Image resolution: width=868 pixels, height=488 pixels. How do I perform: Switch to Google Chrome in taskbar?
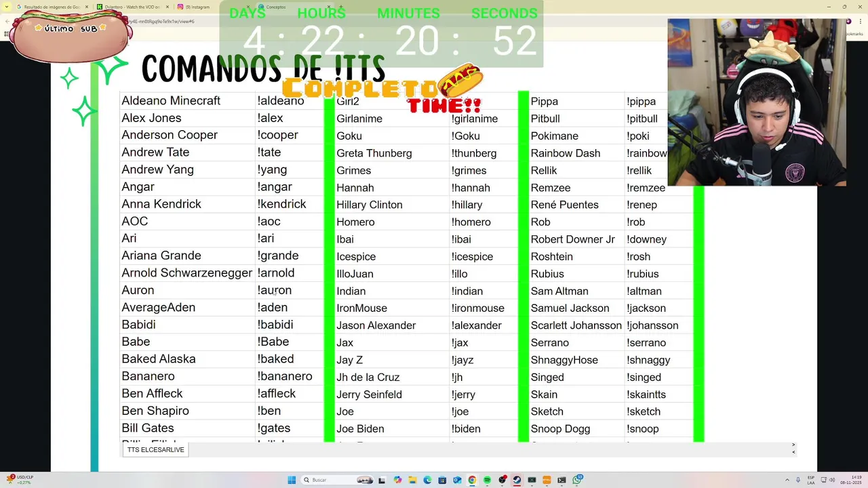pos(472,480)
